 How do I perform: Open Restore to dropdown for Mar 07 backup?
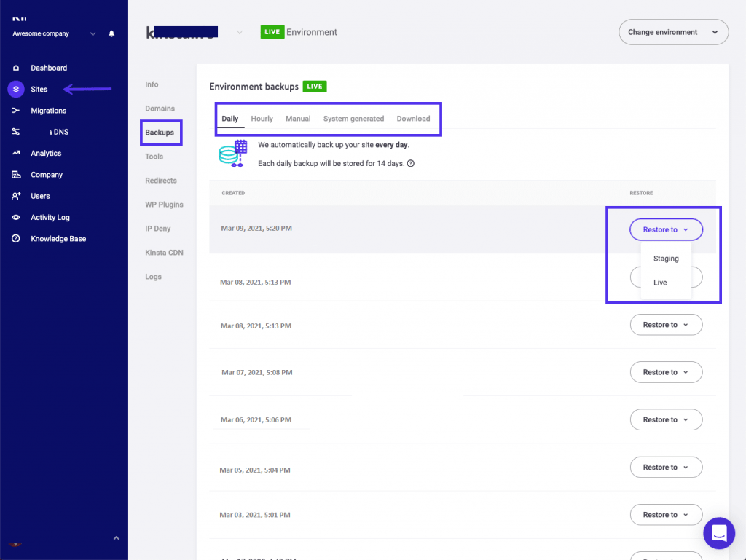666,372
